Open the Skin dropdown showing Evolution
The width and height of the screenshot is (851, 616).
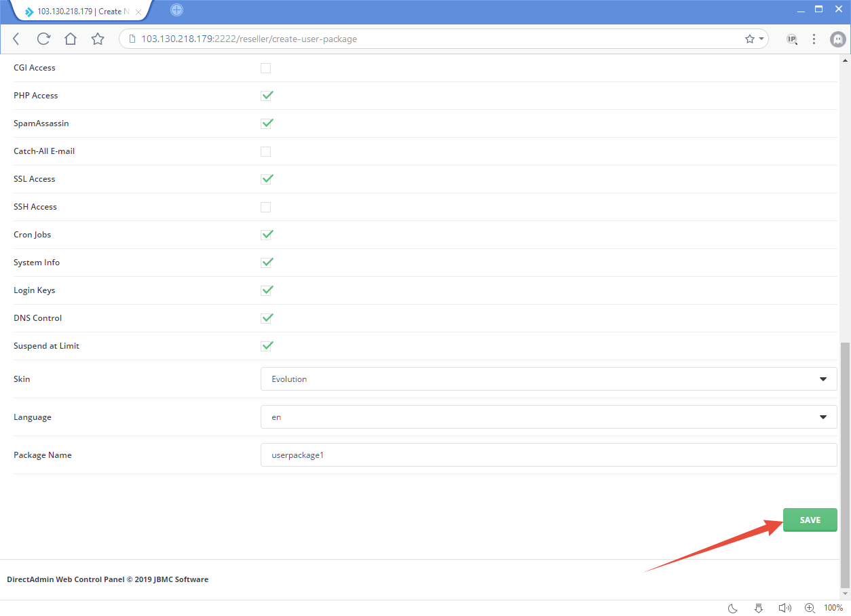point(548,379)
